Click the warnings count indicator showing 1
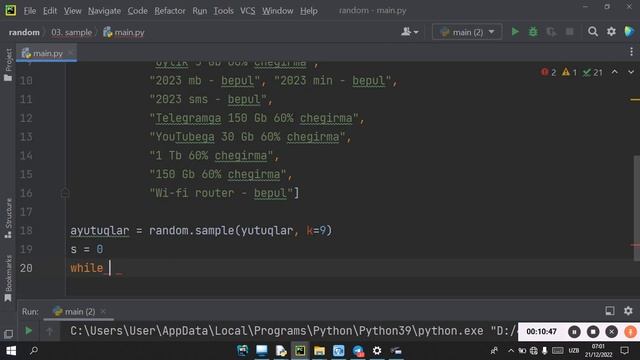This screenshot has height=360, width=640. pyautogui.click(x=570, y=73)
